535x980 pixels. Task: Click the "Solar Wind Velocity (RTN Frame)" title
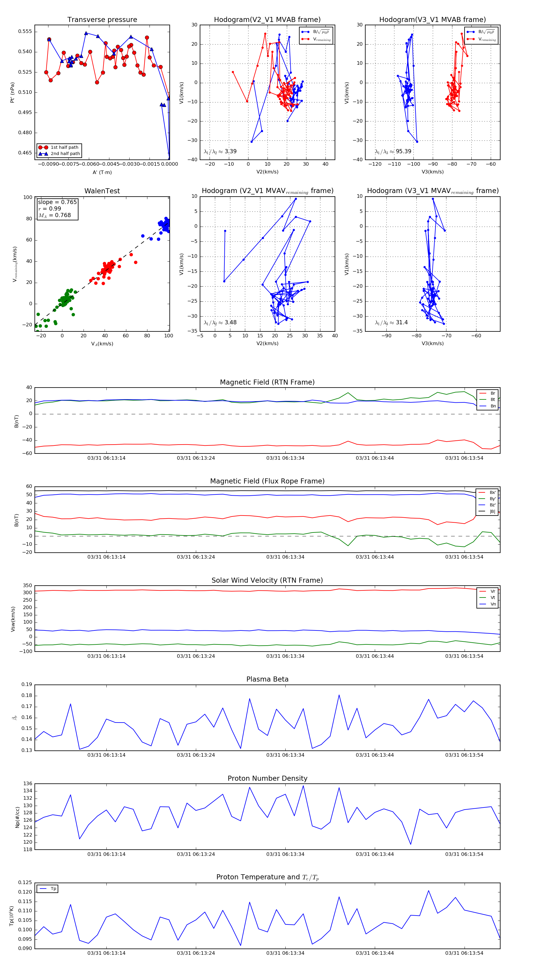[267, 580]
